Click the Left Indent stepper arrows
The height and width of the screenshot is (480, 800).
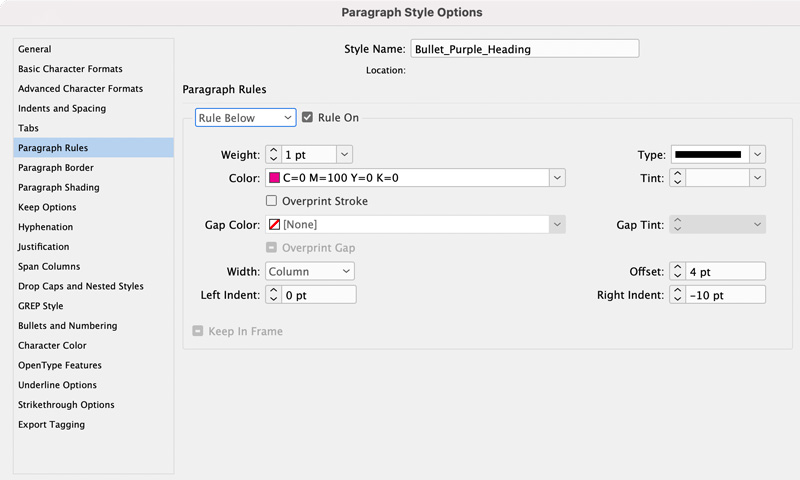[x=273, y=295]
